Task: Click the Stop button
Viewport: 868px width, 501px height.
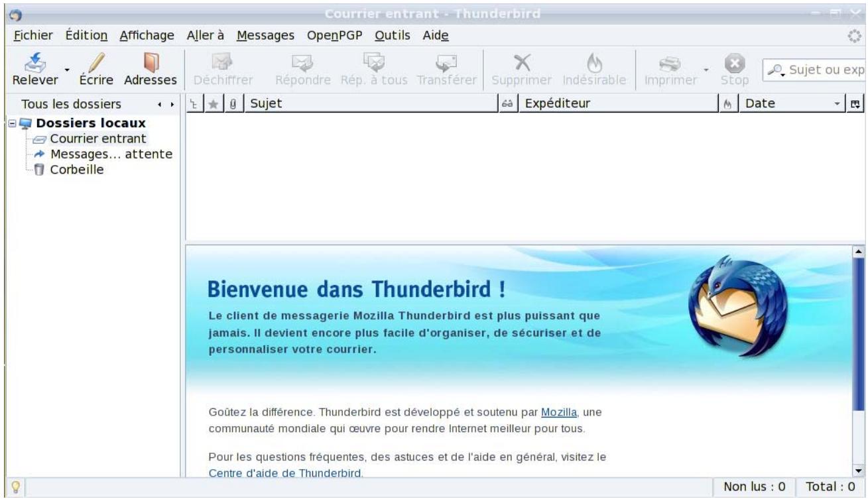Action: pyautogui.click(x=736, y=70)
